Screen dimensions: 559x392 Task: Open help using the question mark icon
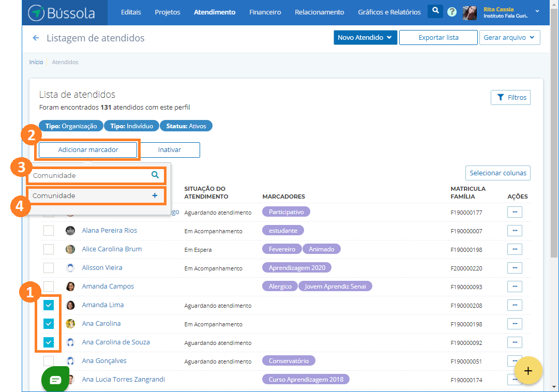click(x=451, y=12)
